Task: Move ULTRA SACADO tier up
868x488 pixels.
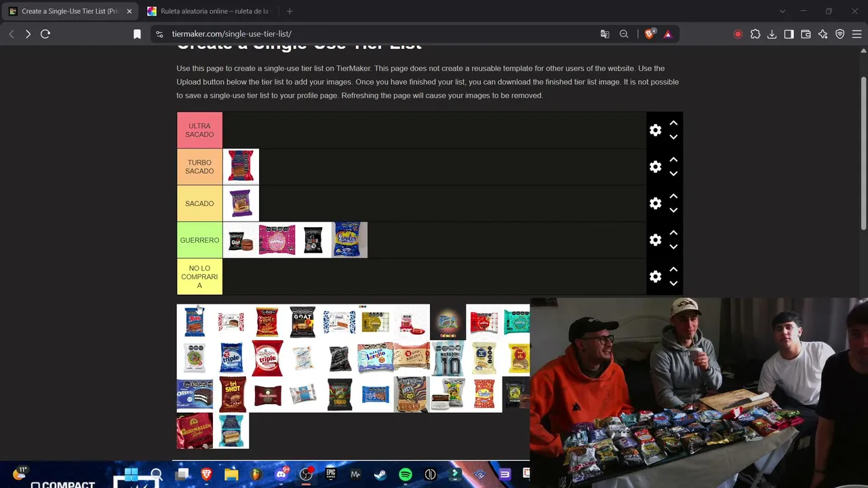Action: (673, 123)
